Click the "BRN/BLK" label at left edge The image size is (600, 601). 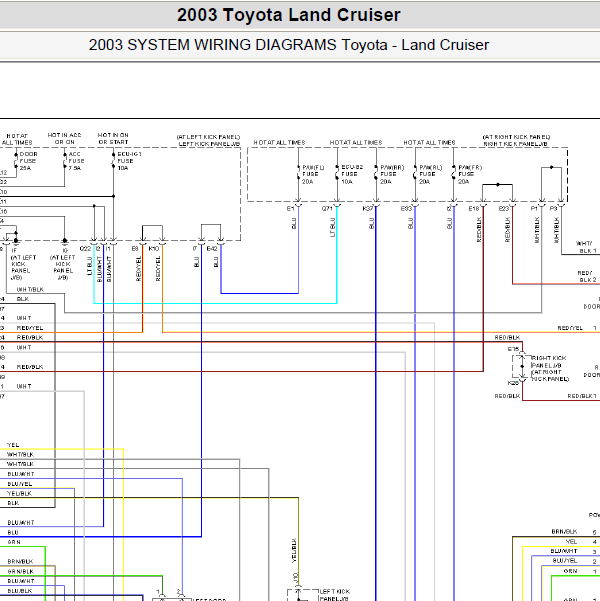pos(20,562)
